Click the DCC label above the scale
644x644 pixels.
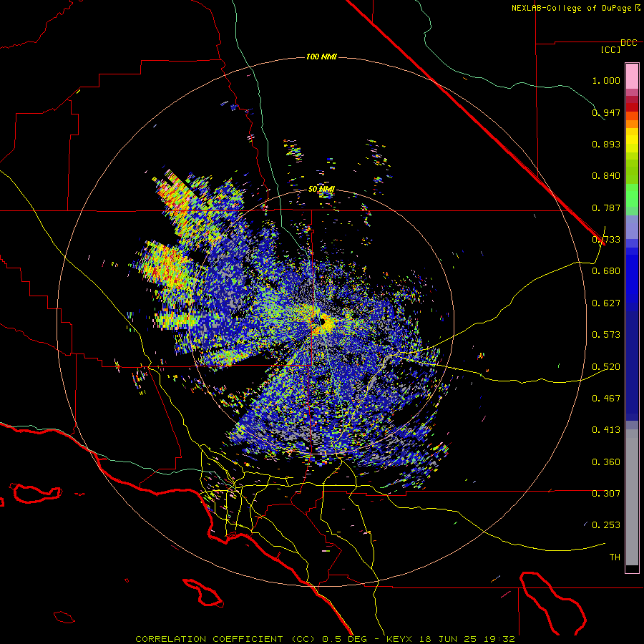click(628, 43)
